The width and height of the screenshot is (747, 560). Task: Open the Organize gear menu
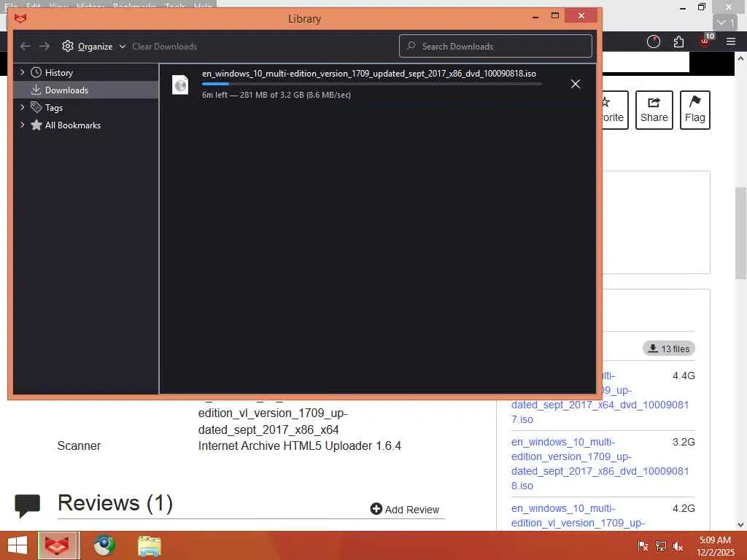(x=93, y=46)
